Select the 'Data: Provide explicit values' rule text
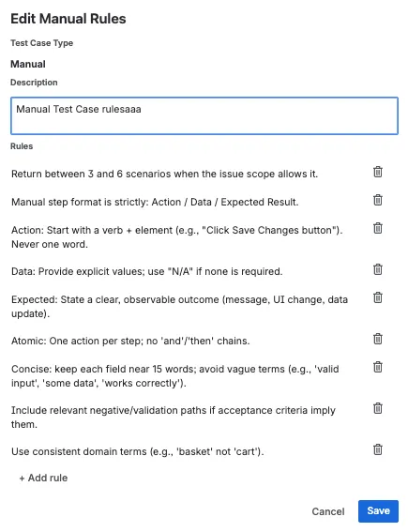 point(147,272)
